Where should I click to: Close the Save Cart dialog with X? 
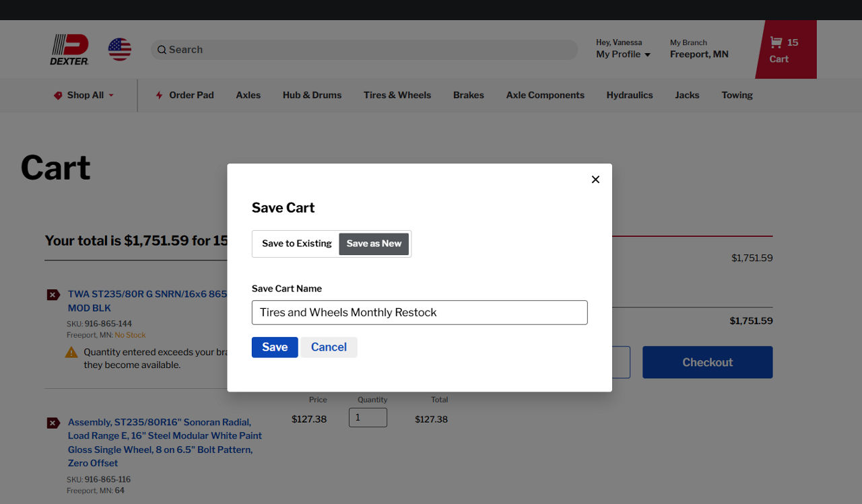click(x=595, y=180)
